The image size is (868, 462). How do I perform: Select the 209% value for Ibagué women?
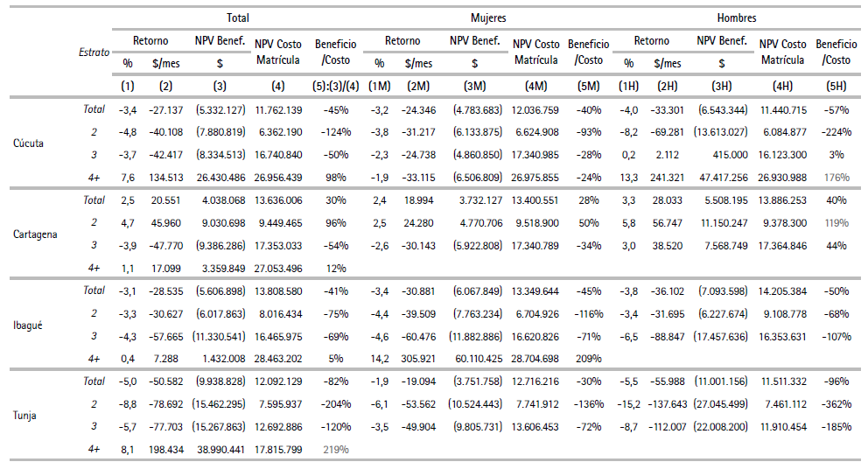(588, 359)
